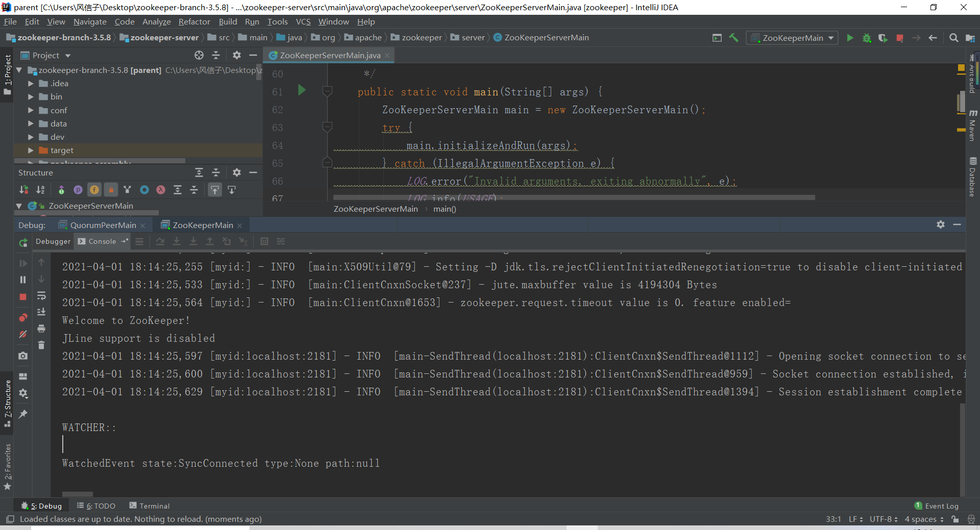Open the Event Log

tap(937, 506)
